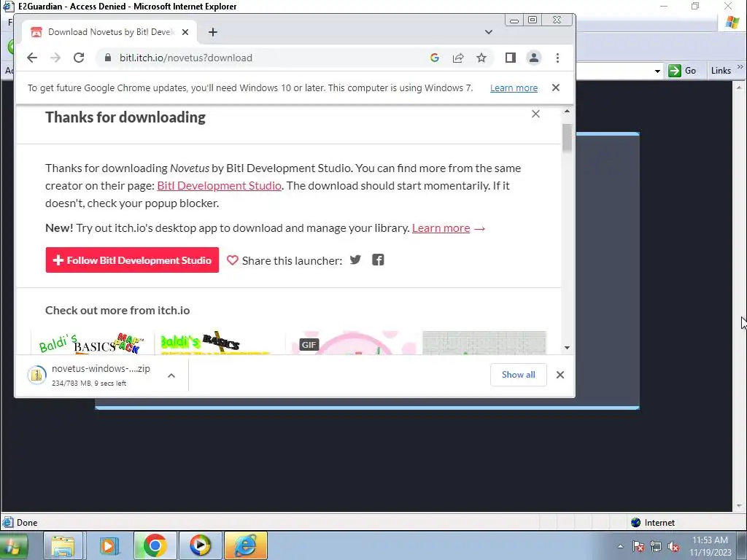Click the page scrollbar up arrow

pyautogui.click(x=567, y=111)
